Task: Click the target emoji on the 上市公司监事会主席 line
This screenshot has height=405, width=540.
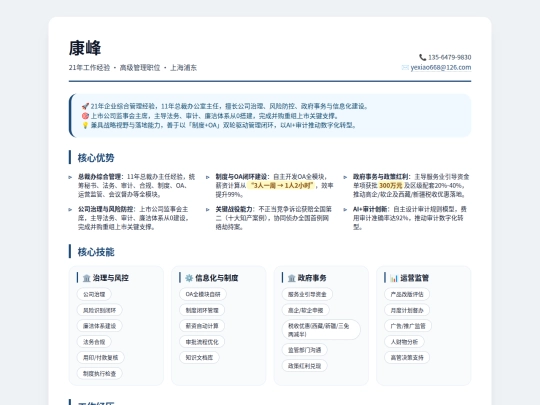Action: (85, 116)
